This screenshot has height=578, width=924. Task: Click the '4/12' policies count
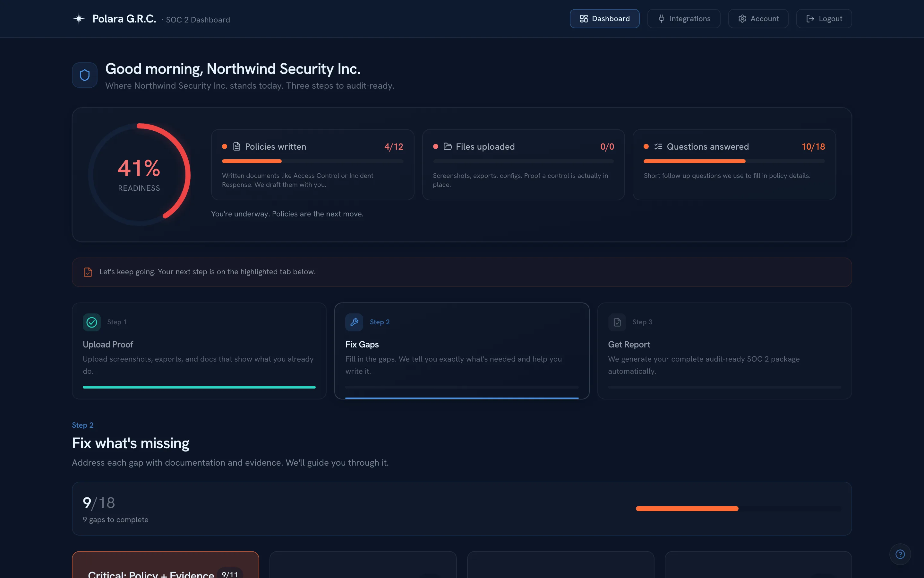pyautogui.click(x=394, y=146)
